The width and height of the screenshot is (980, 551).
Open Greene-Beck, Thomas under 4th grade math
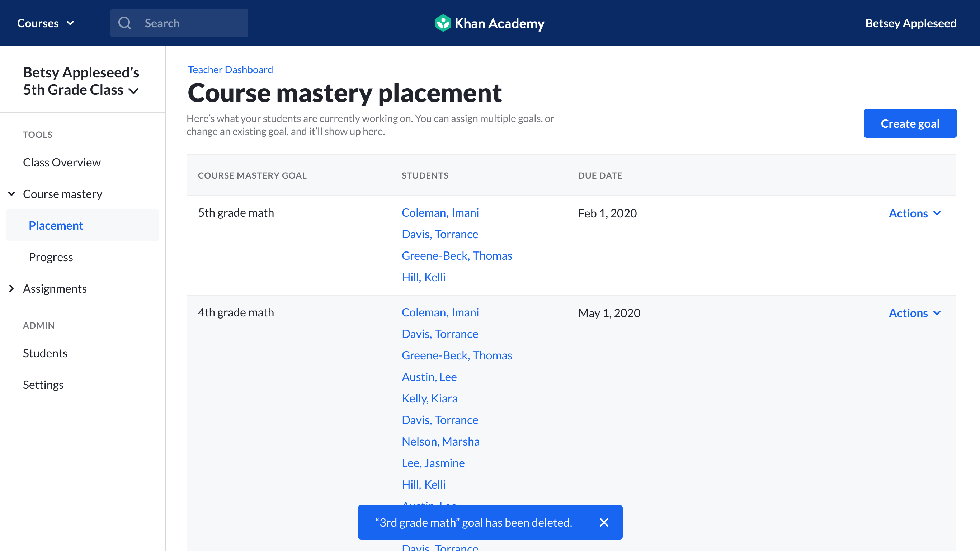click(x=457, y=355)
